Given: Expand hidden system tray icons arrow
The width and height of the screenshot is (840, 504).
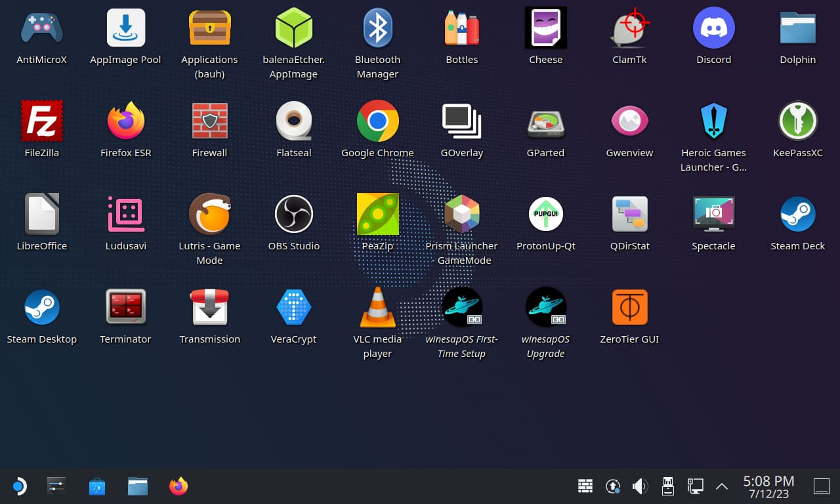Looking at the screenshot, I should [722, 486].
